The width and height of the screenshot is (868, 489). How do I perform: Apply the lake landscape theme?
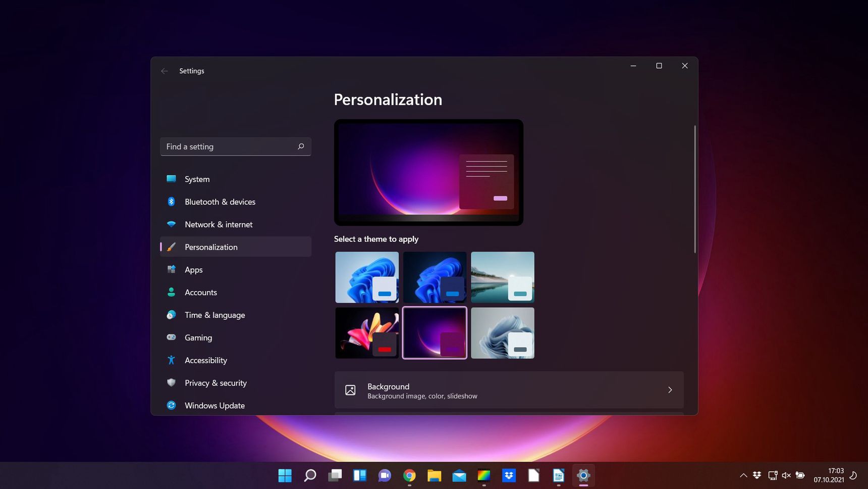[503, 277]
